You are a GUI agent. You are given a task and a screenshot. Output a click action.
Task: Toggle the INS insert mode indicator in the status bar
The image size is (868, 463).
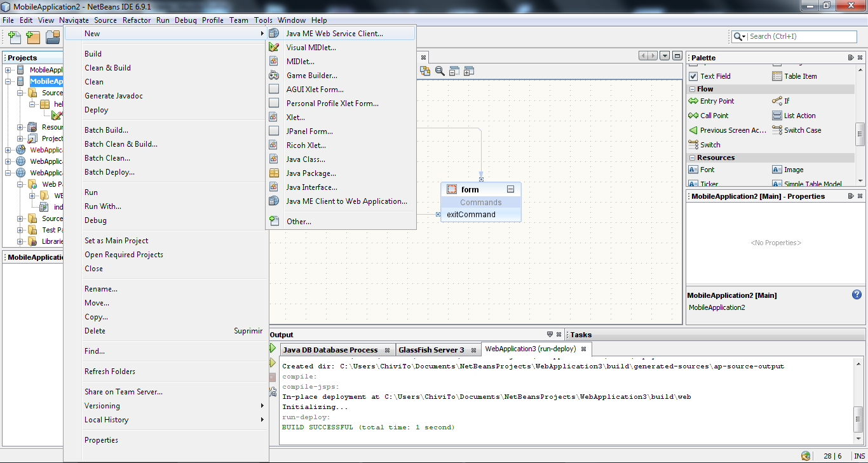(x=859, y=456)
